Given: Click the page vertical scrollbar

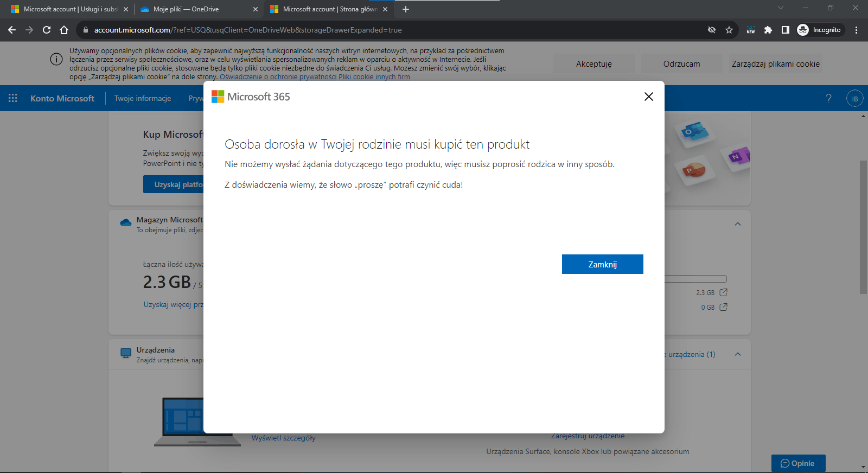Looking at the screenshot, I should click(x=863, y=227).
